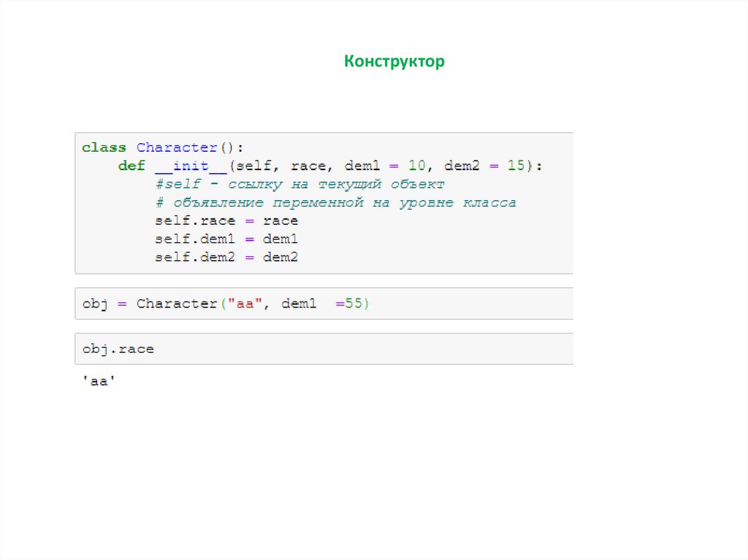Click the 'class Character():' code line
The height and width of the screenshot is (560, 748).
[163, 147]
